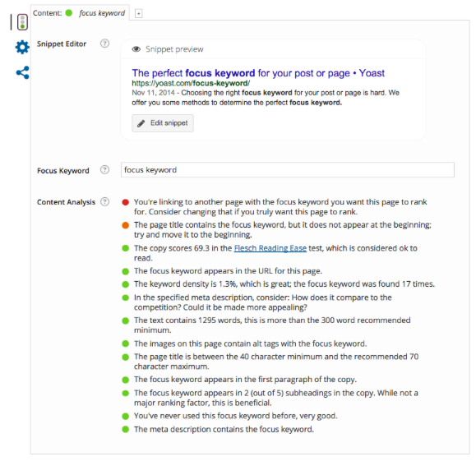Click the snippet title link in preview
476x461 pixels.
point(258,73)
